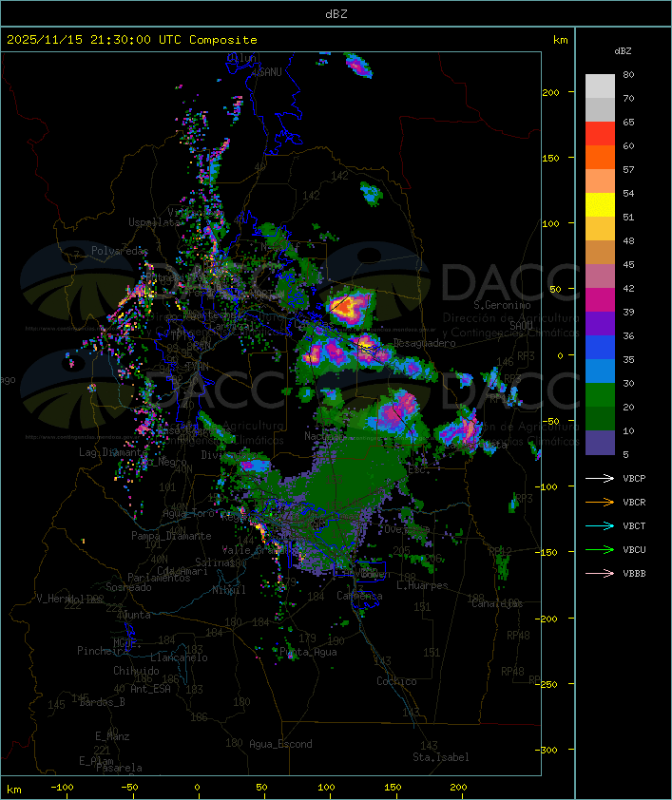Pick the green 20-30 dBZ swatch
This screenshot has width=672, height=800.
click(x=600, y=394)
